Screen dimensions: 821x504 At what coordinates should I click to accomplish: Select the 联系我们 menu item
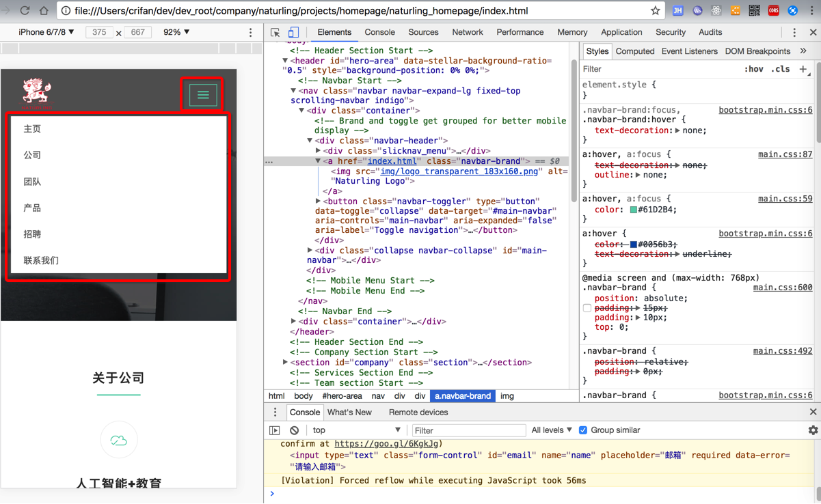coord(41,260)
